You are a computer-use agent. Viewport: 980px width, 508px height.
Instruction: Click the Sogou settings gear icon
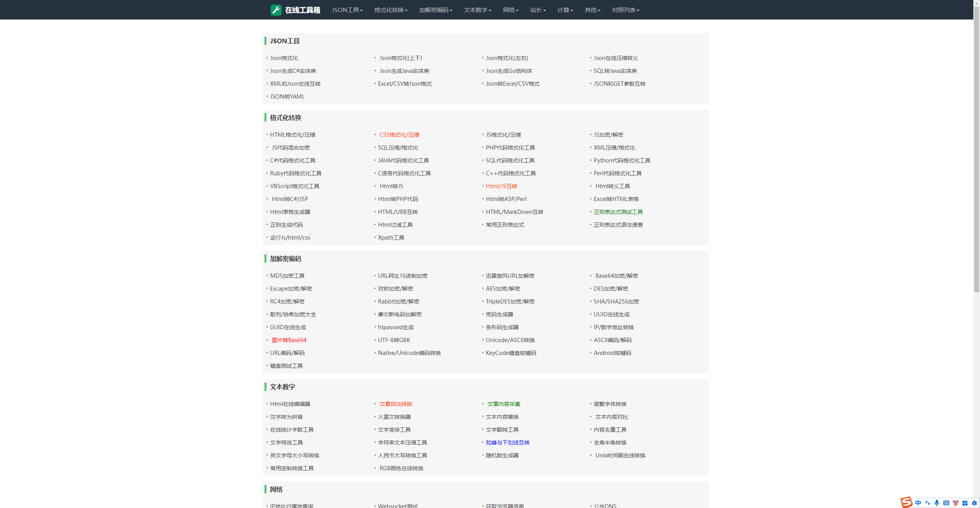974,503
